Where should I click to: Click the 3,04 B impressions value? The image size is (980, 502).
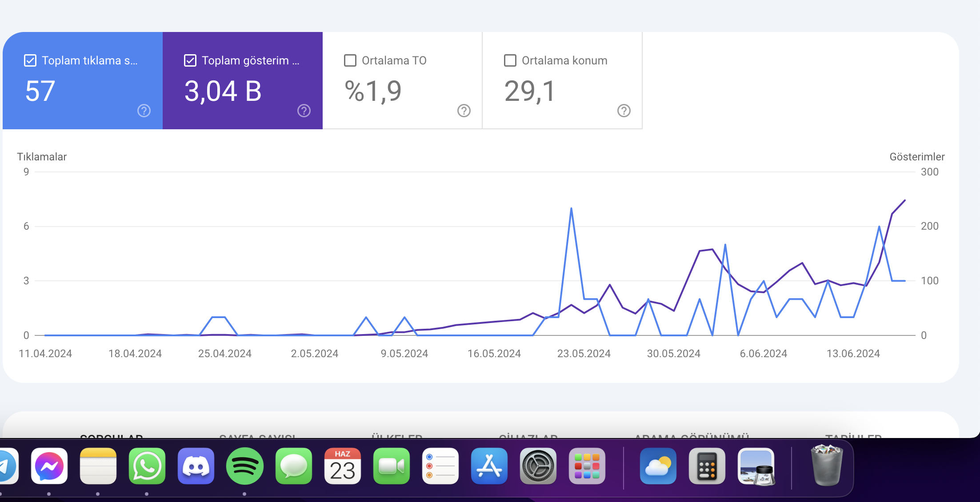(x=223, y=92)
